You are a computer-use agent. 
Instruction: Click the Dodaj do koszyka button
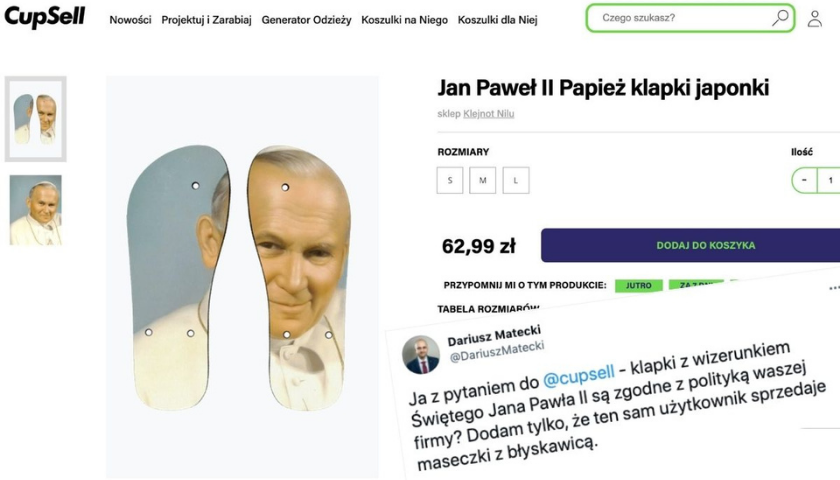point(705,245)
